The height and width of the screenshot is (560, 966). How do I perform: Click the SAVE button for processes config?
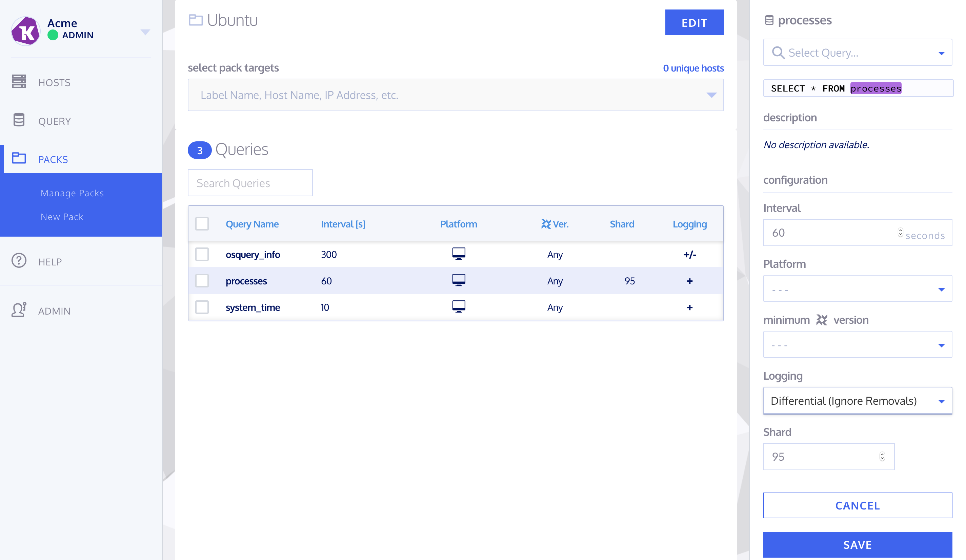(858, 543)
